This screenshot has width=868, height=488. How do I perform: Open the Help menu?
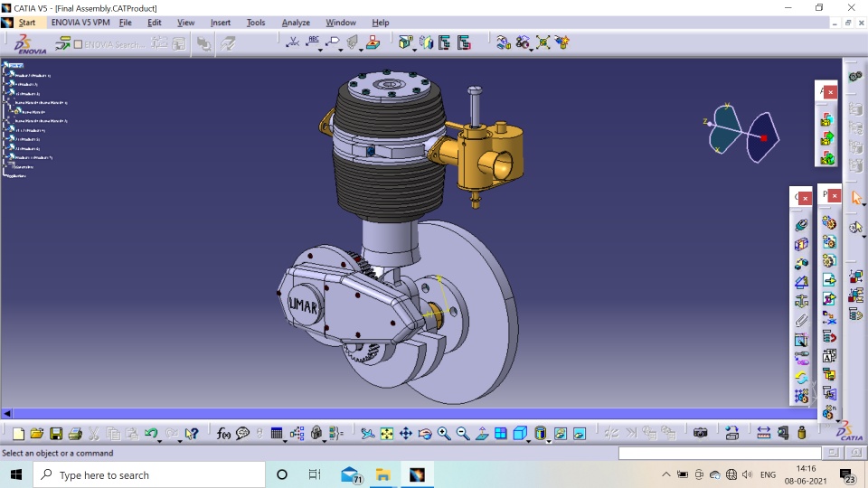[x=381, y=23]
